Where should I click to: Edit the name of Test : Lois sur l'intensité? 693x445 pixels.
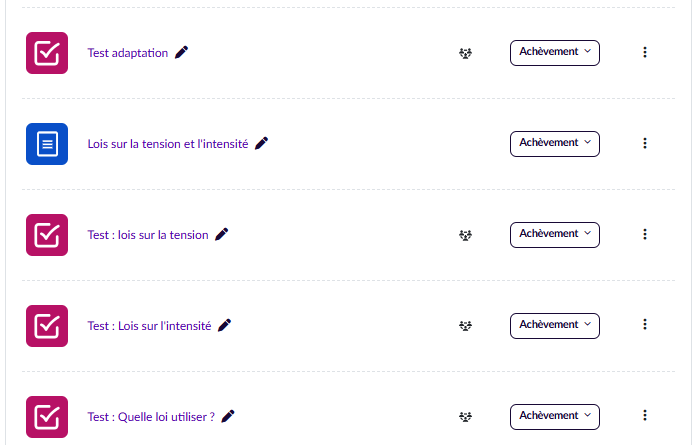(x=225, y=325)
